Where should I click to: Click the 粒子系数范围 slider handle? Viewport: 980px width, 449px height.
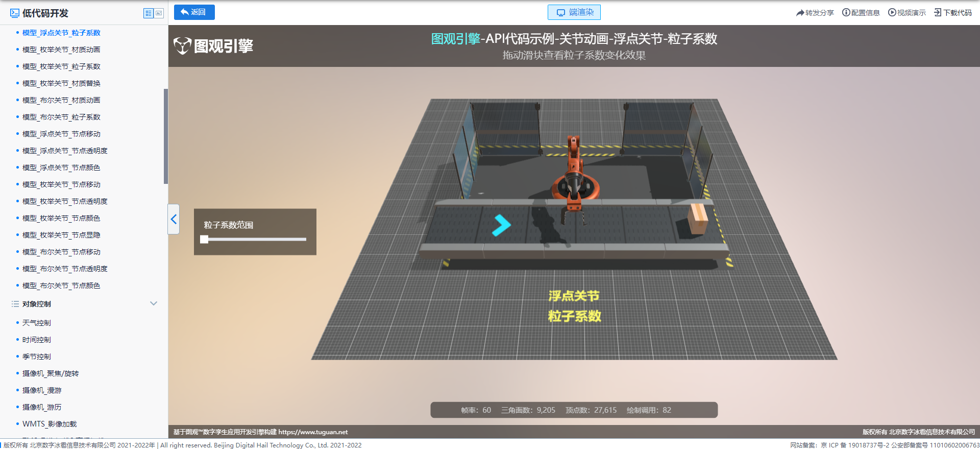[204, 239]
